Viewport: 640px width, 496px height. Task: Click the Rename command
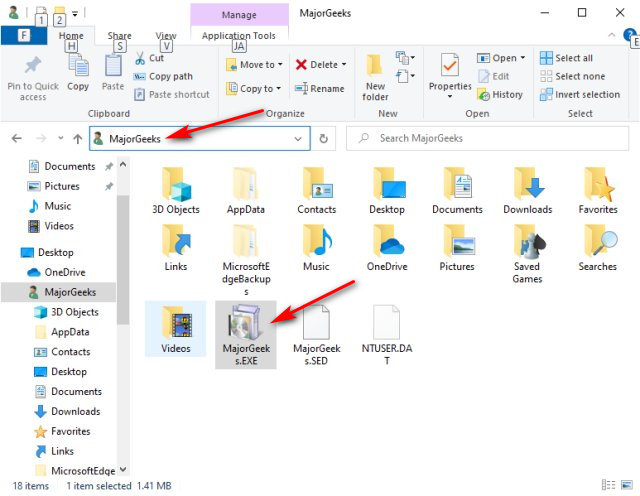point(320,89)
